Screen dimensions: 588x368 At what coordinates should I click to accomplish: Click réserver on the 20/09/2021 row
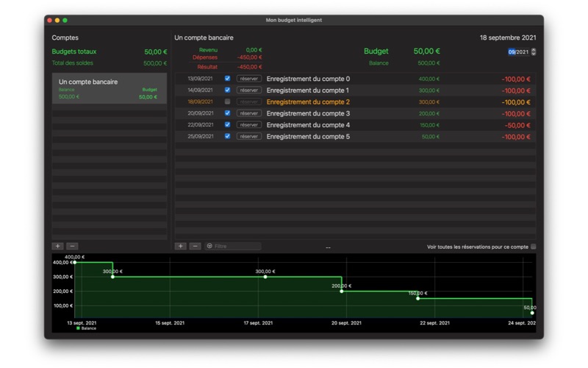(249, 113)
